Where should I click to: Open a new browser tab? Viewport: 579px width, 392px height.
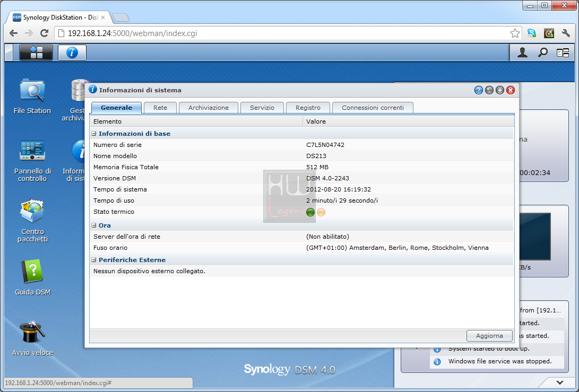coord(120,18)
